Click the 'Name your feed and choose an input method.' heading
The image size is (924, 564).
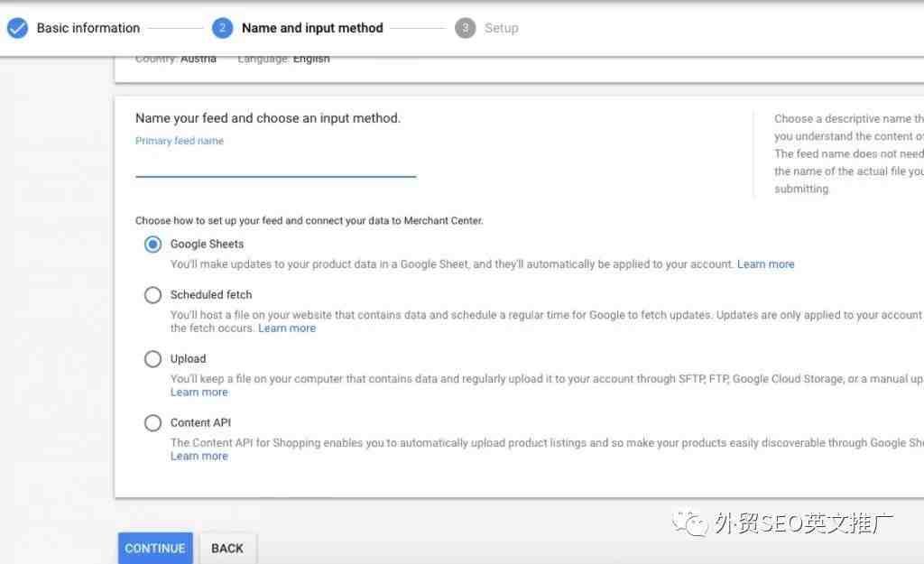pyautogui.click(x=267, y=118)
